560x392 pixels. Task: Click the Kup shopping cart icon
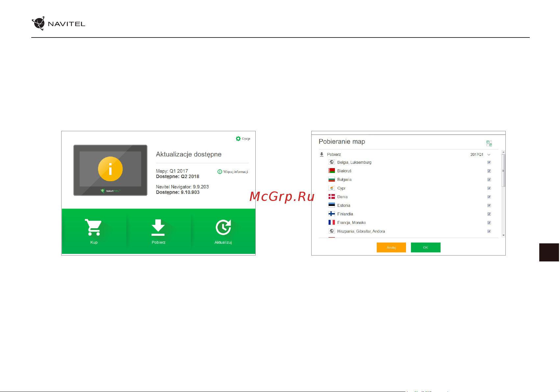click(93, 227)
